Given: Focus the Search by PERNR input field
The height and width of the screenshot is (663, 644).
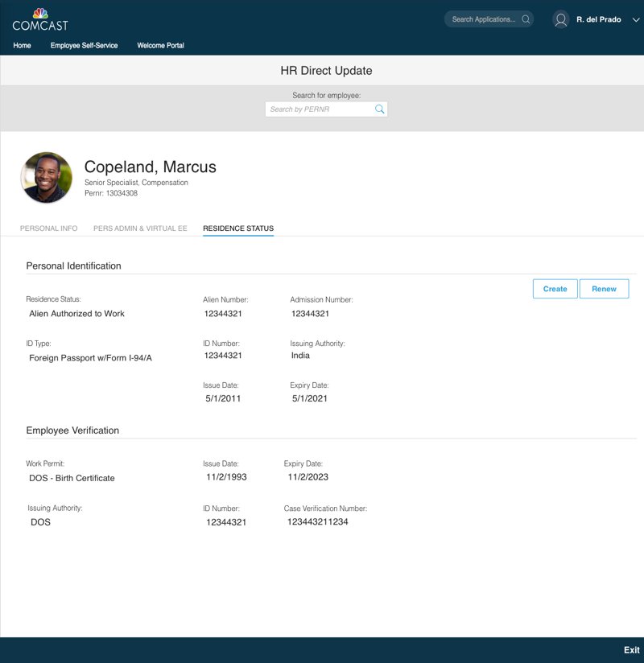Looking at the screenshot, I should coord(326,109).
